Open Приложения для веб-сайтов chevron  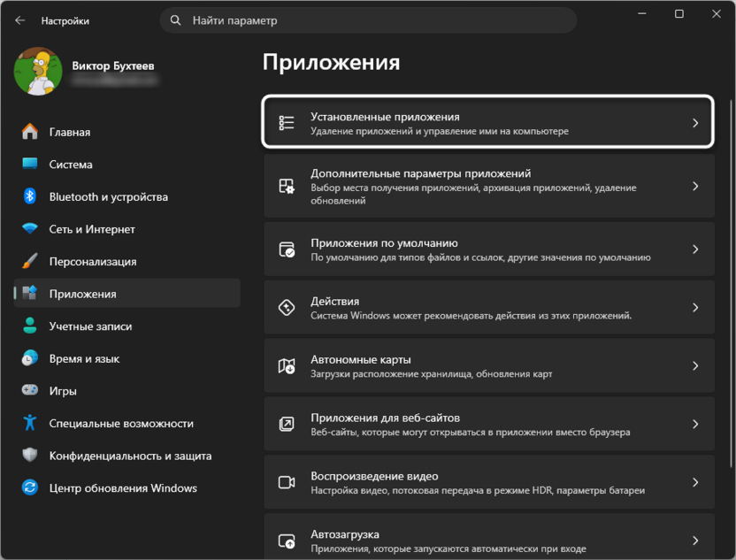(x=695, y=424)
